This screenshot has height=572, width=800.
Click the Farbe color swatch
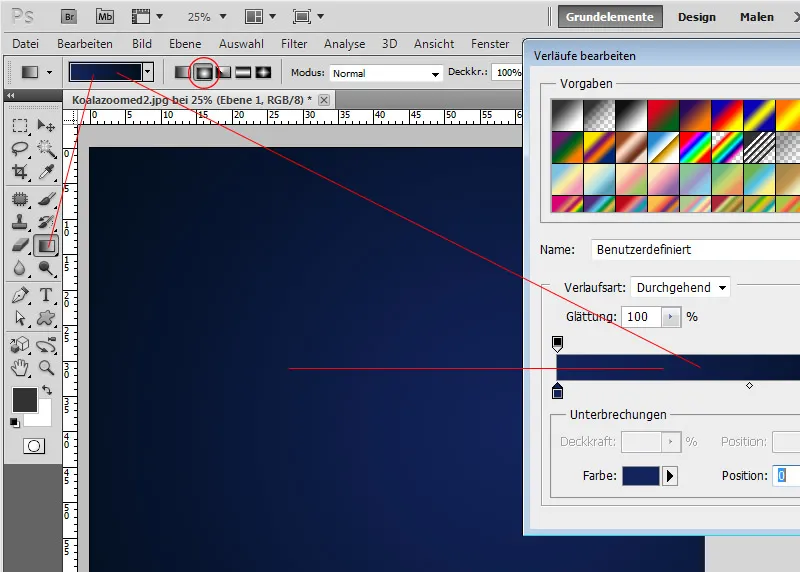[640, 476]
